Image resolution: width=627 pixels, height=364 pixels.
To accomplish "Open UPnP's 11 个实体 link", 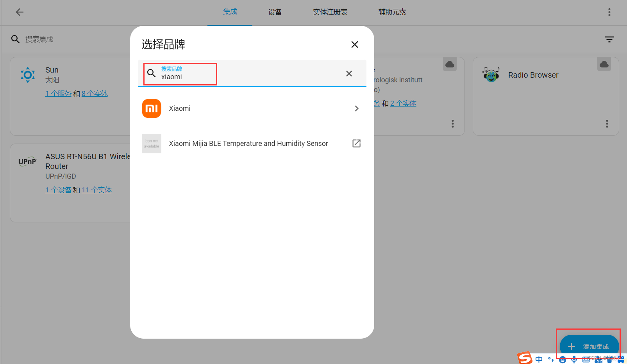I will pos(96,190).
